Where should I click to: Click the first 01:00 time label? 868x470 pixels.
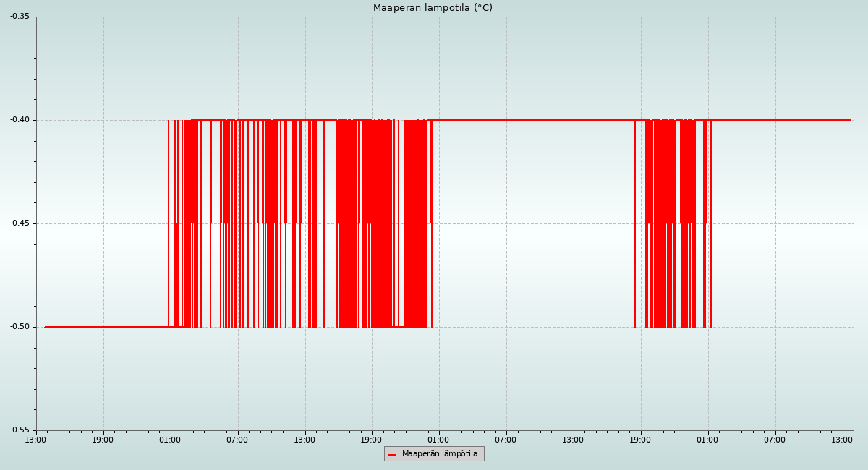pos(170,440)
